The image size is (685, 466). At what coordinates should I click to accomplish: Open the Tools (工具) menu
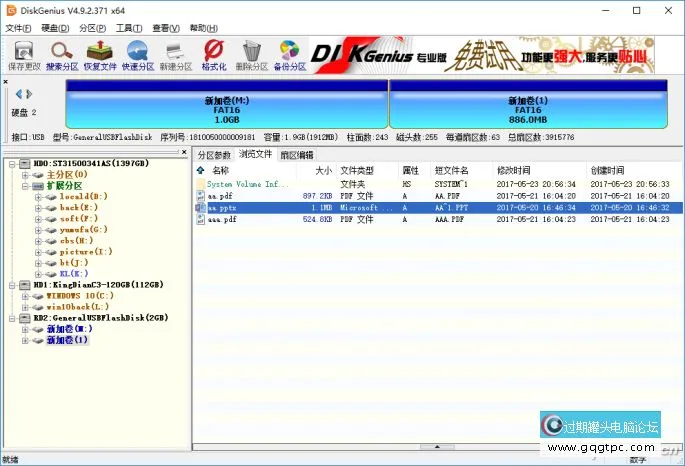click(129, 28)
